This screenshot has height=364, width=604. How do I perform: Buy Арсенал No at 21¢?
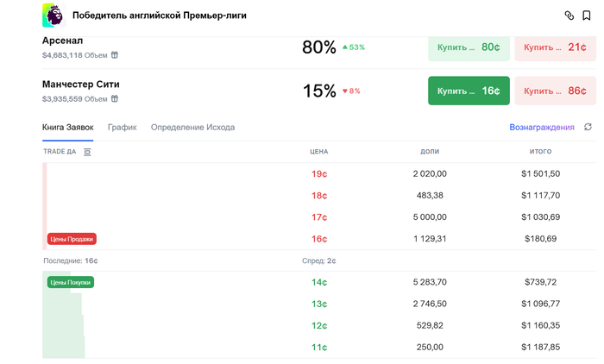pyautogui.click(x=555, y=47)
